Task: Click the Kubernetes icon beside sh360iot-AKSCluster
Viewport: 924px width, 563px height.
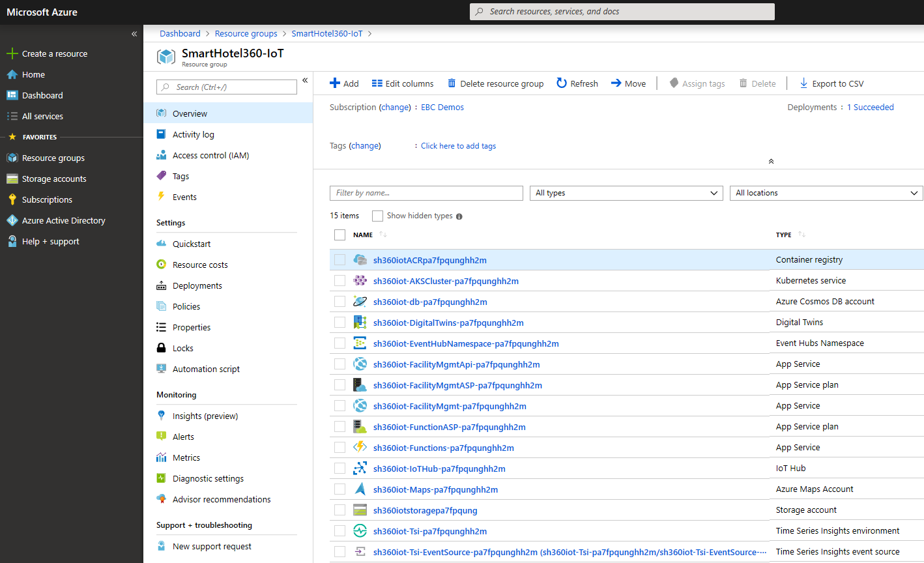Action: tap(360, 281)
